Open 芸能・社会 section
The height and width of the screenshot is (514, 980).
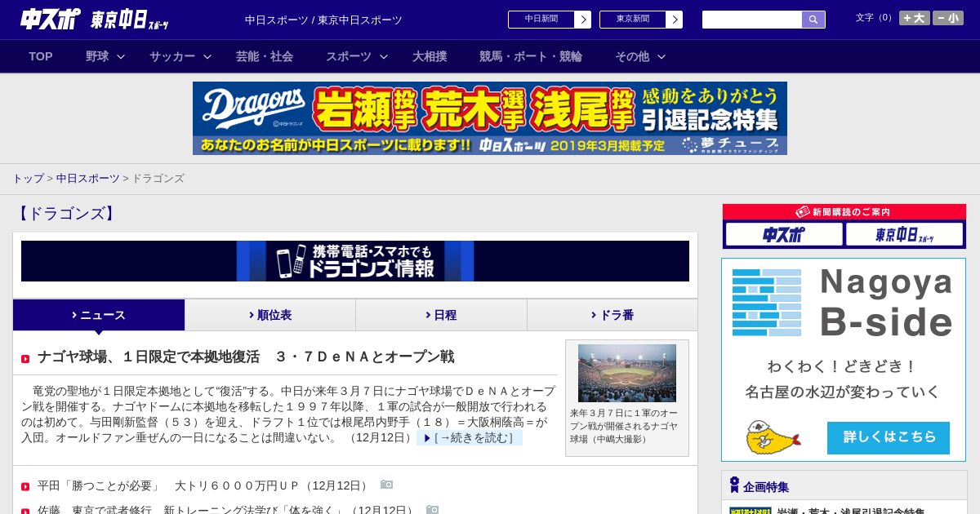click(x=265, y=56)
